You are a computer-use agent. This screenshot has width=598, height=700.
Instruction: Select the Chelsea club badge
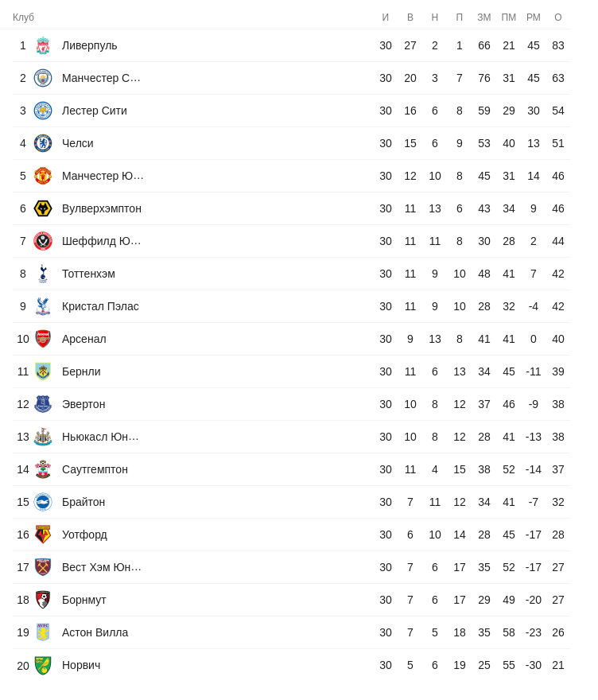click(43, 143)
